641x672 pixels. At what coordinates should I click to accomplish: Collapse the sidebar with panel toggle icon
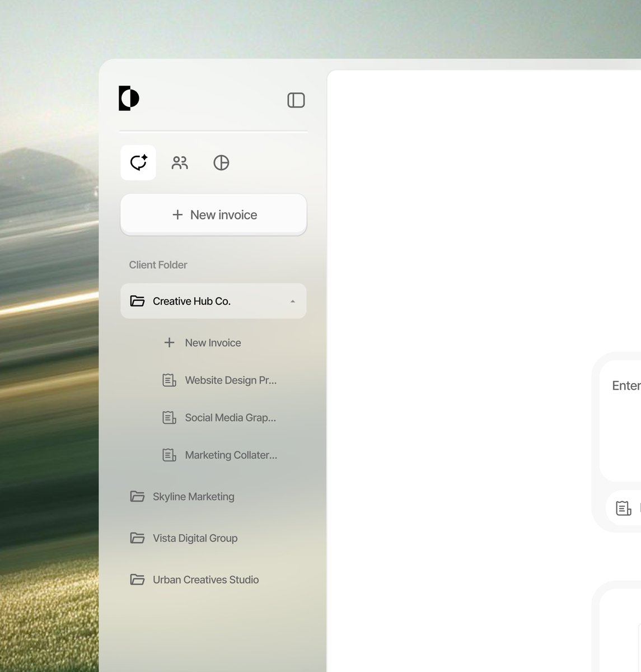click(296, 100)
